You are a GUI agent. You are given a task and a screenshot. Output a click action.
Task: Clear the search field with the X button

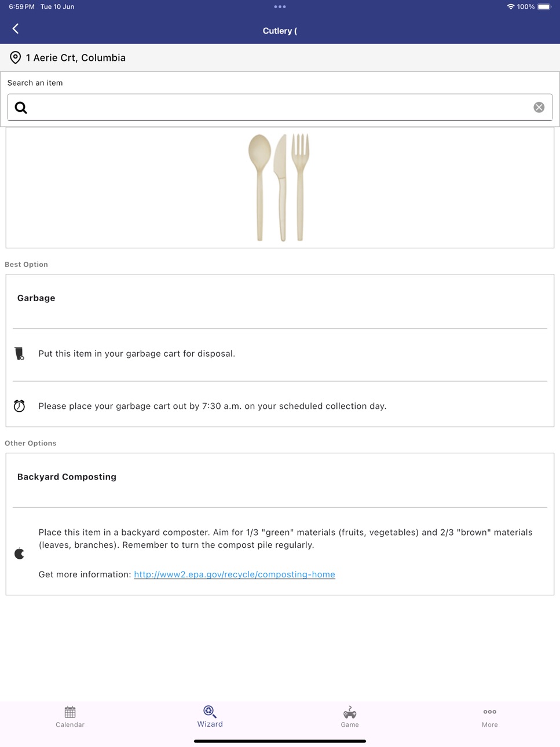pos(539,107)
